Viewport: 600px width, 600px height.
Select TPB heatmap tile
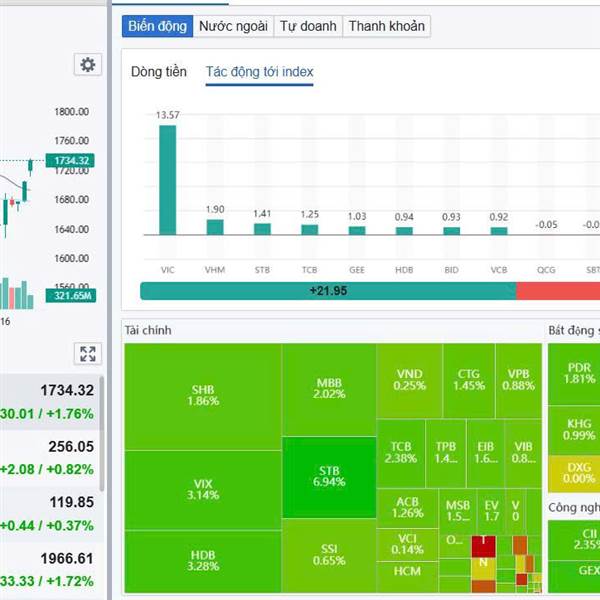tap(446, 453)
